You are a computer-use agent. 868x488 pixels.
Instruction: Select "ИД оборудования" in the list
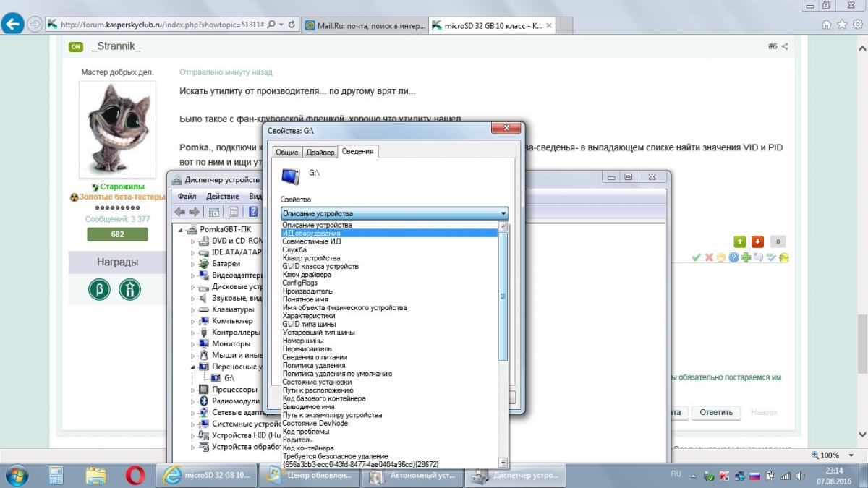coord(389,234)
